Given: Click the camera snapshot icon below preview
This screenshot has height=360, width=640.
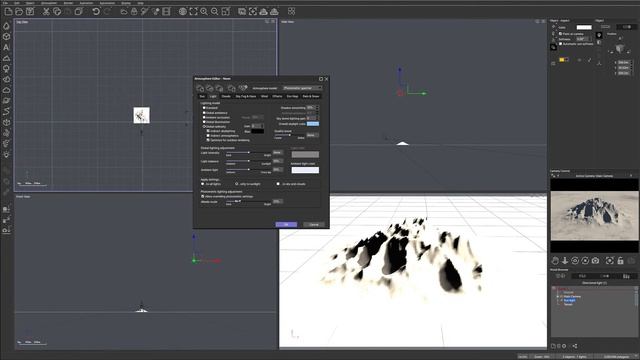Looking at the screenshot, I should click(595, 260).
